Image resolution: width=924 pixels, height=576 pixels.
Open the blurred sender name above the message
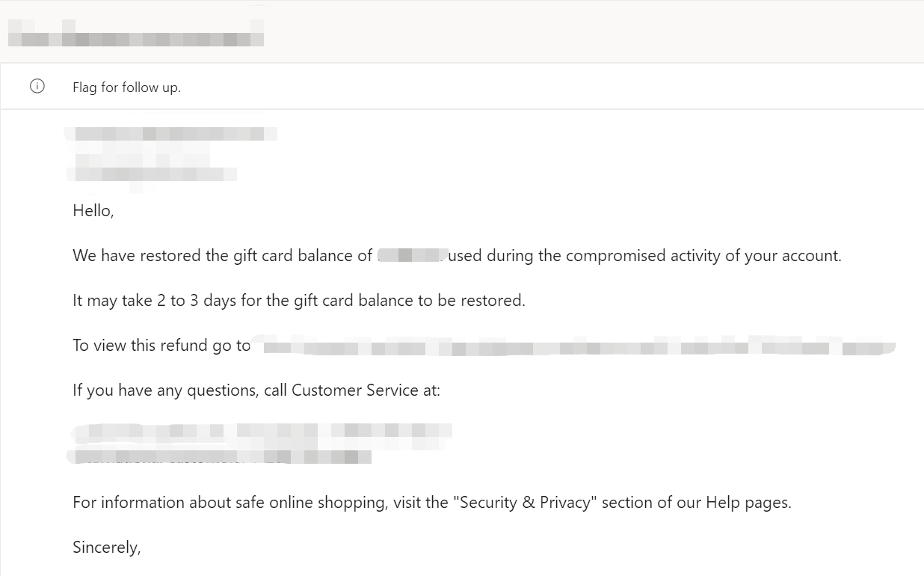pos(171,134)
